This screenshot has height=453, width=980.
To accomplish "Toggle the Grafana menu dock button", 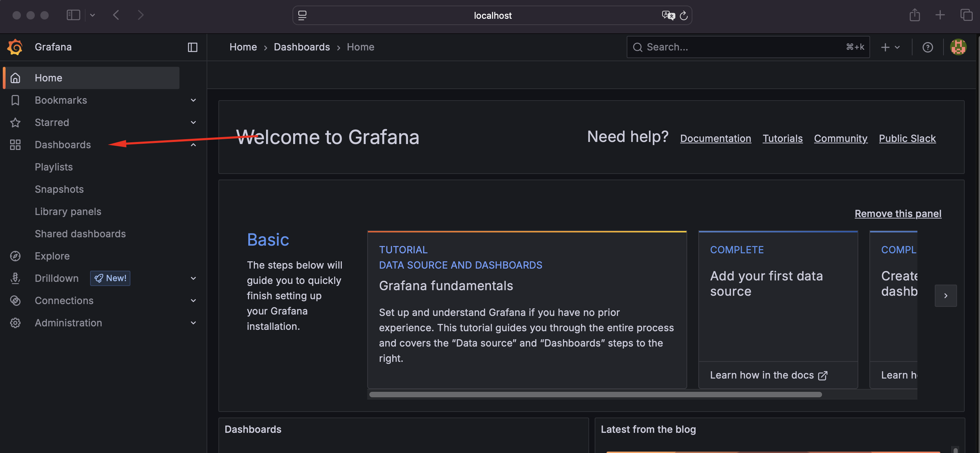I will tap(193, 47).
